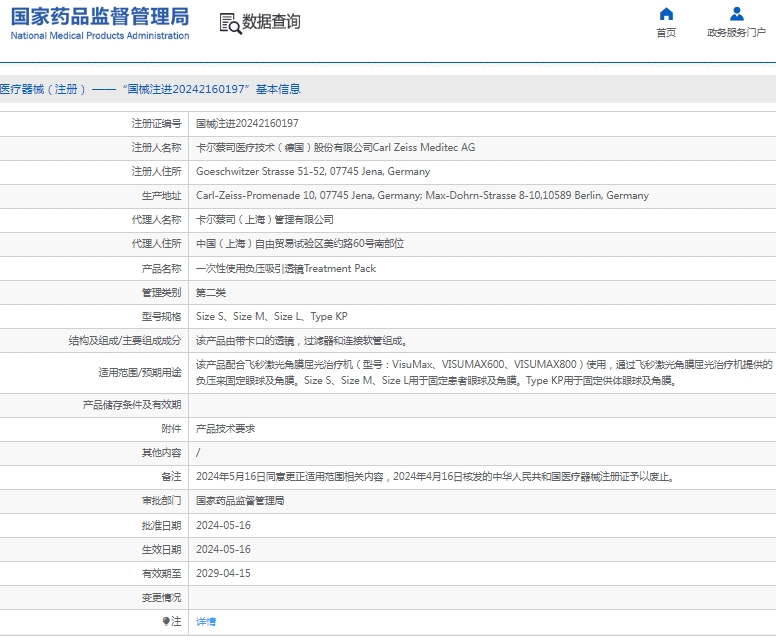Click the 代理人住所 label
The width and height of the screenshot is (776, 642).
[x=156, y=244]
